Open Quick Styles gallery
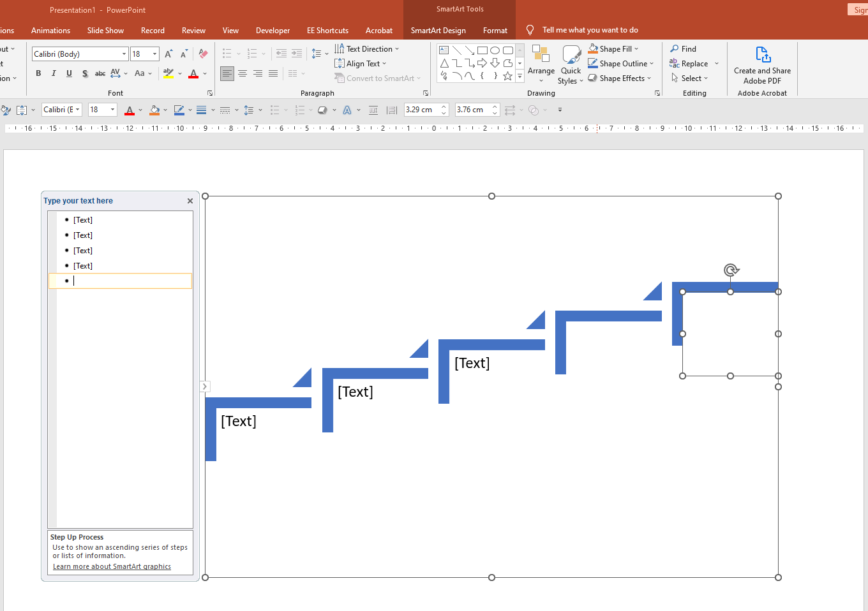Screen dimensions: 868x611 [x=571, y=64]
